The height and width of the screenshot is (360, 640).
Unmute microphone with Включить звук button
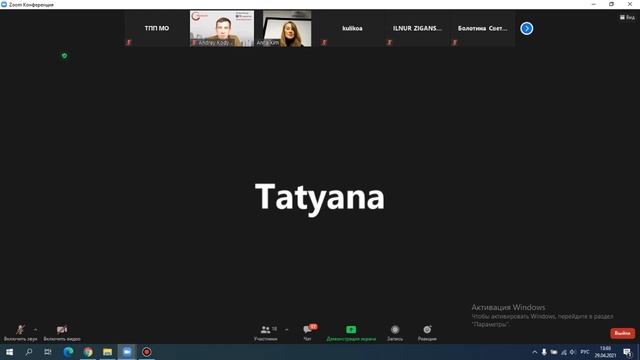pyautogui.click(x=20, y=333)
